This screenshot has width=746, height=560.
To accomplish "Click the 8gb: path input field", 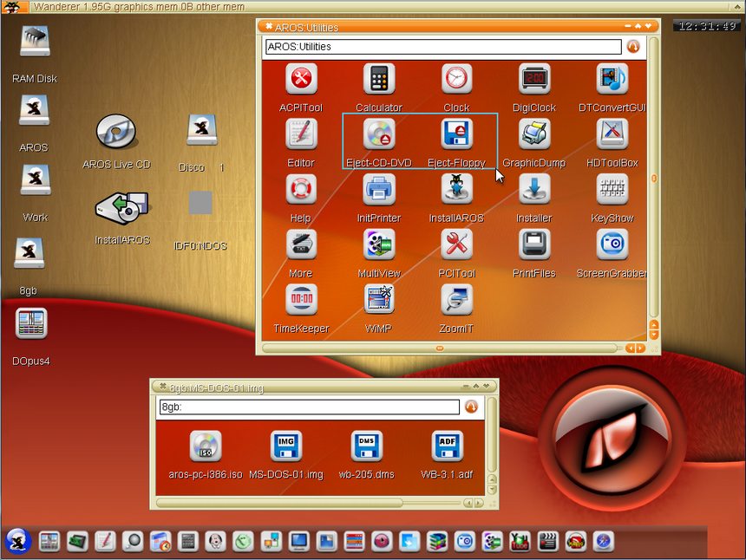I will 308,407.
